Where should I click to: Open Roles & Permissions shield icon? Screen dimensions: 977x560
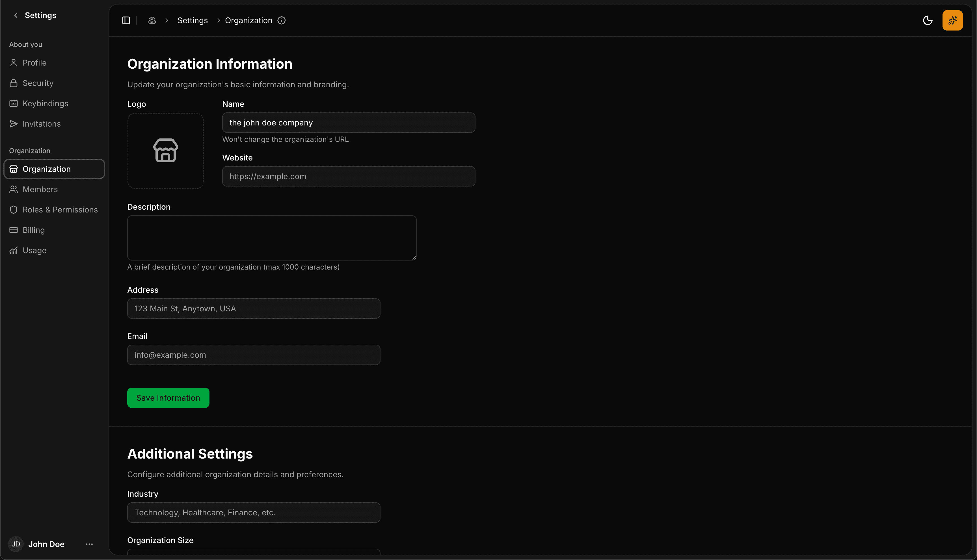(14, 210)
